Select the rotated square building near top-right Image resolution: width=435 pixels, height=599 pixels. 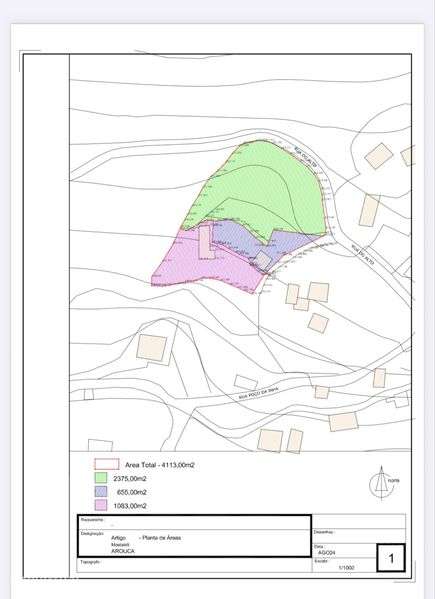pos(378,155)
